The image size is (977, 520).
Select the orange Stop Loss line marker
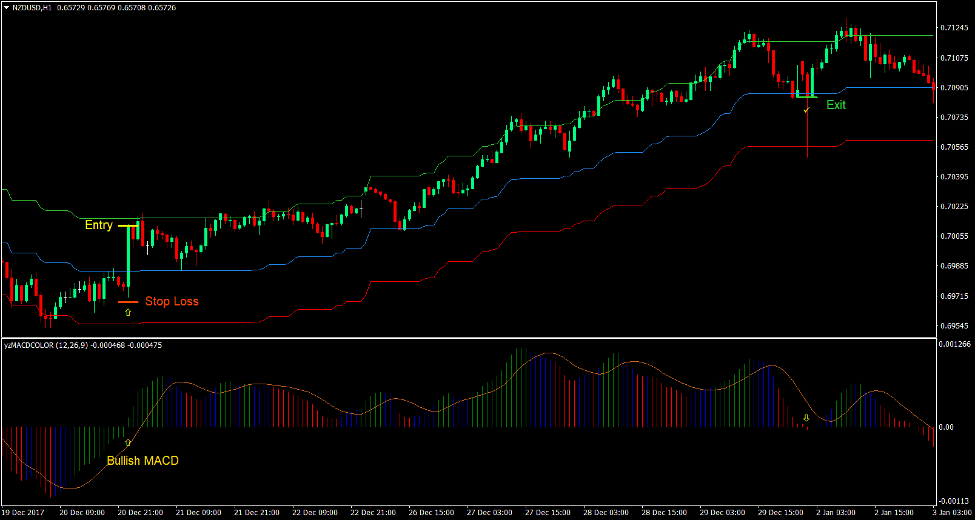127,301
